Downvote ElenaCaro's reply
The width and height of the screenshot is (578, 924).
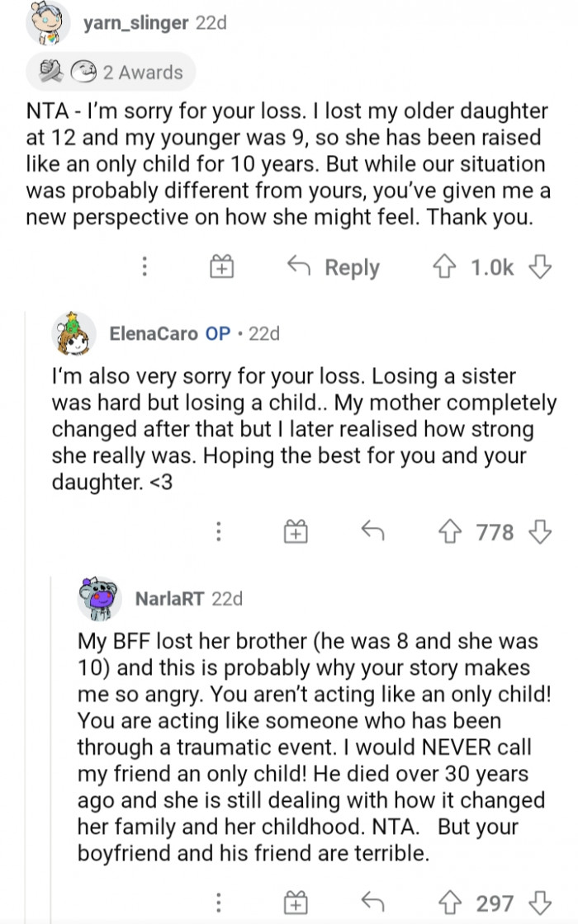click(540, 532)
